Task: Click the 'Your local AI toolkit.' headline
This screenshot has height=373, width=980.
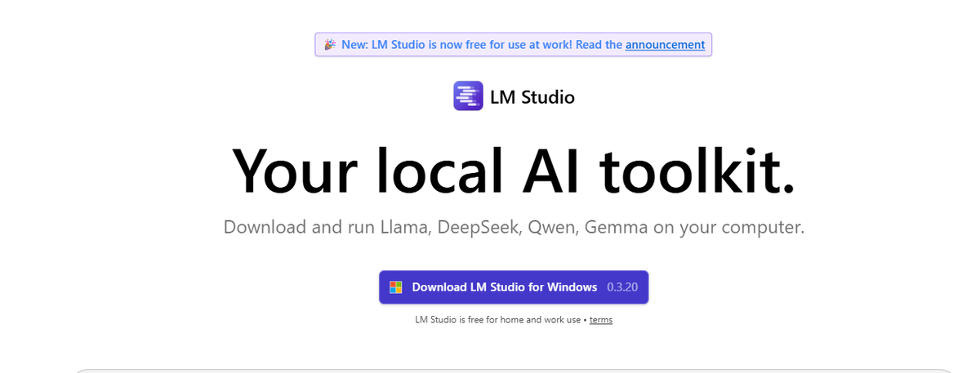Action: point(514,171)
